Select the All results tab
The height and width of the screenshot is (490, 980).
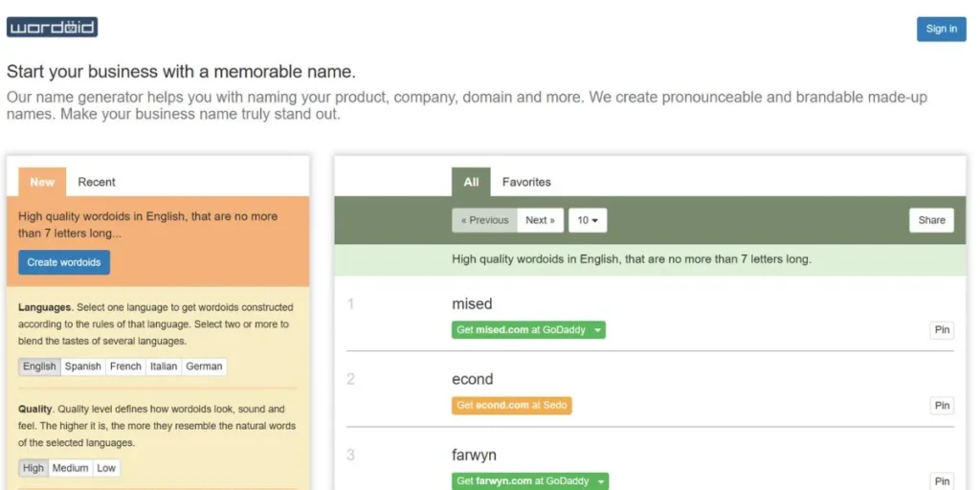click(471, 182)
